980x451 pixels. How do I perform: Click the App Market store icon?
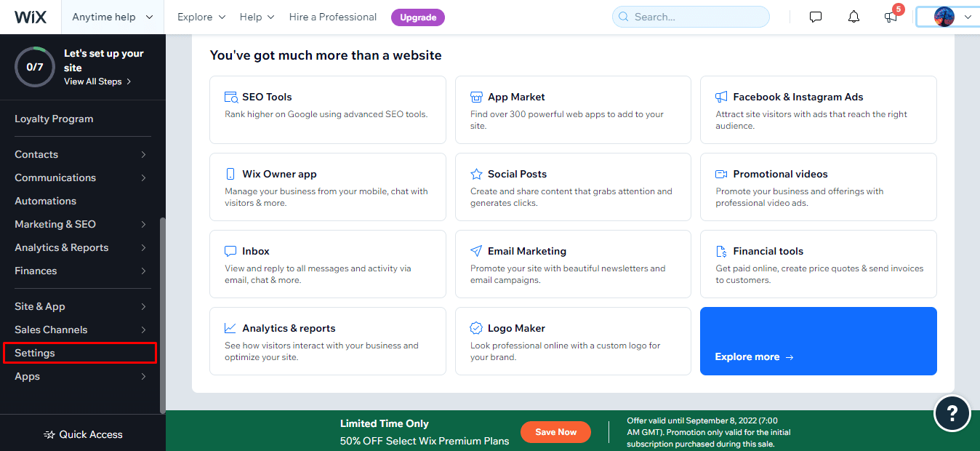[x=476, y=97]
